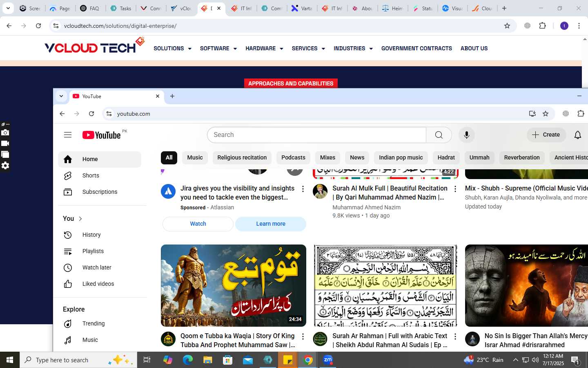The image size is (588, 368).
Task: Select the Music filter chip
Action: (x=195, y=158)
